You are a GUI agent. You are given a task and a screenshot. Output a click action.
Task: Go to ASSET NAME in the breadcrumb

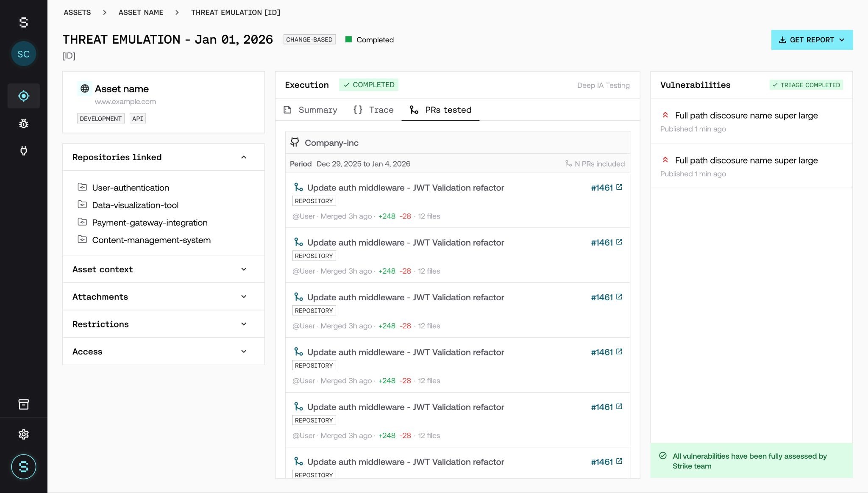pos(141,13)
